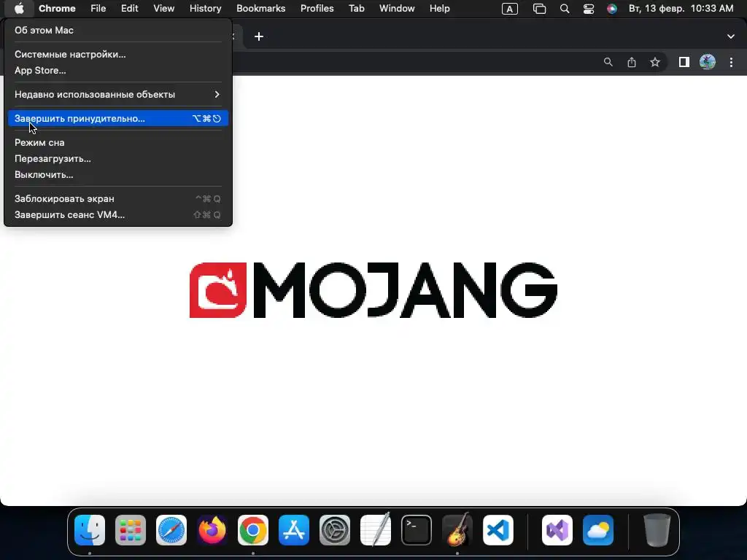Choose 'App Store…' in Apple menu
The image size is (747, 560).
[117, 71]
